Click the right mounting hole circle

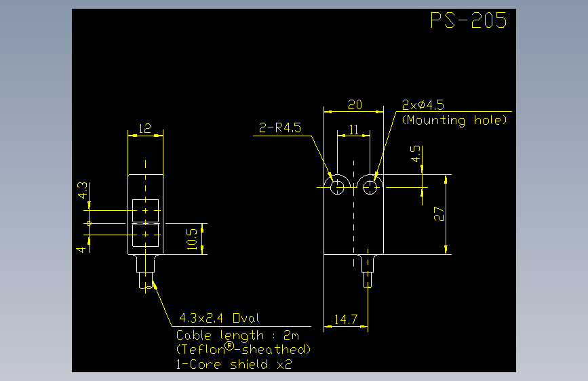(370, 187)
